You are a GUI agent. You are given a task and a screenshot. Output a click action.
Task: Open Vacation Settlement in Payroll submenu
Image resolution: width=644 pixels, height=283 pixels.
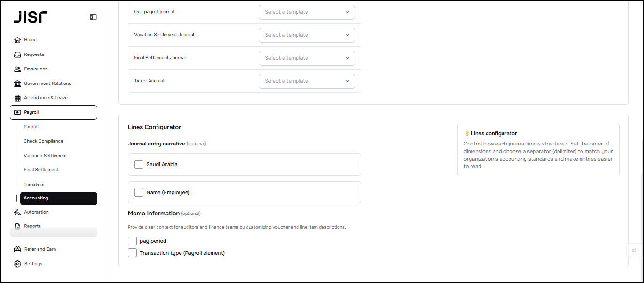pyautogui.click(x=45, y=156)
